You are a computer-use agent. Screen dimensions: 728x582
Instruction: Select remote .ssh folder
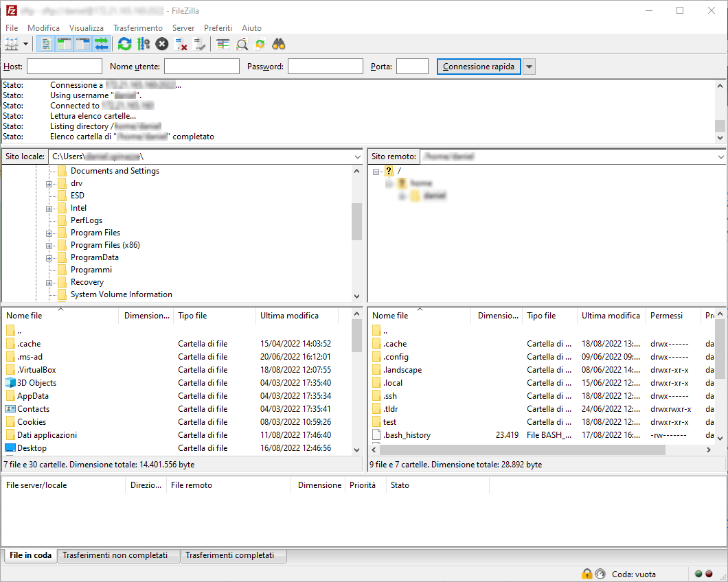coord(390,396)
